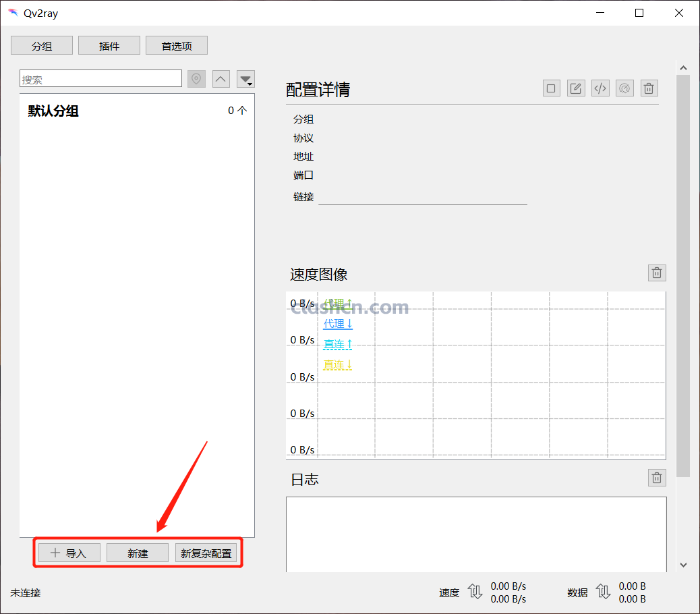The width and height of the screenshot is (700, 614).
Task: Click the 新复杂配置 button
Action: [x=206, y=553]
